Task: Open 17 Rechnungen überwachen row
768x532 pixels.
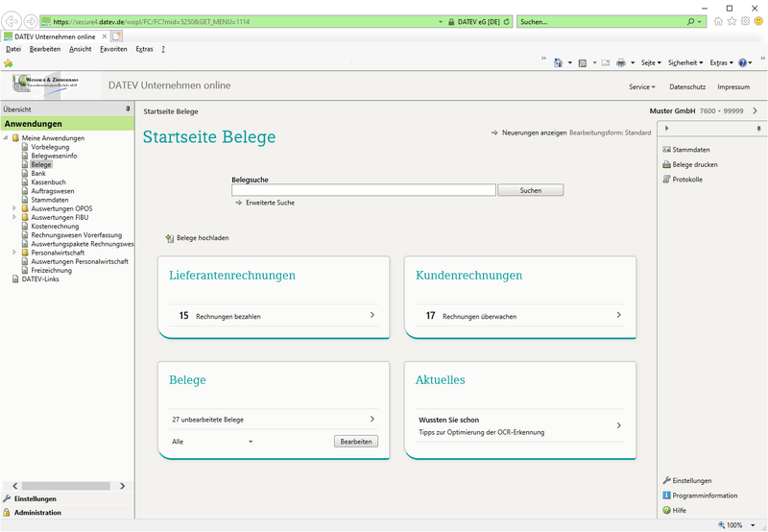Action: point(520,316)
